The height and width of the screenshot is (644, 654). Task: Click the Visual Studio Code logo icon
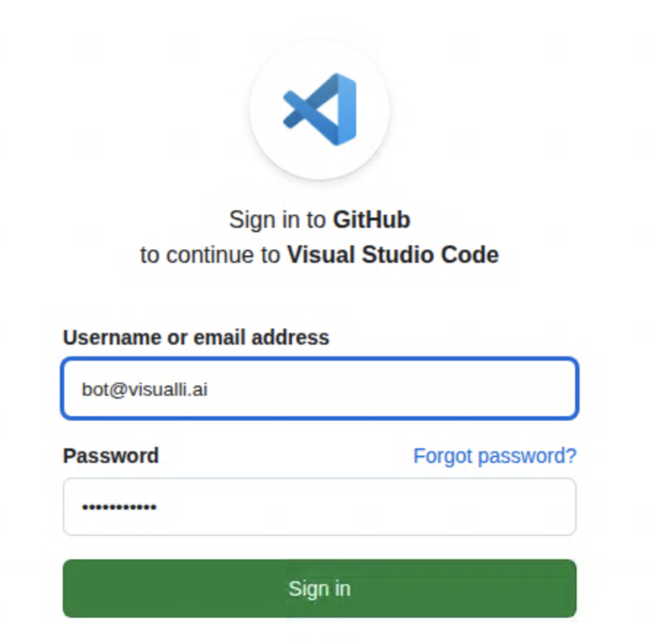click(320, 110)
